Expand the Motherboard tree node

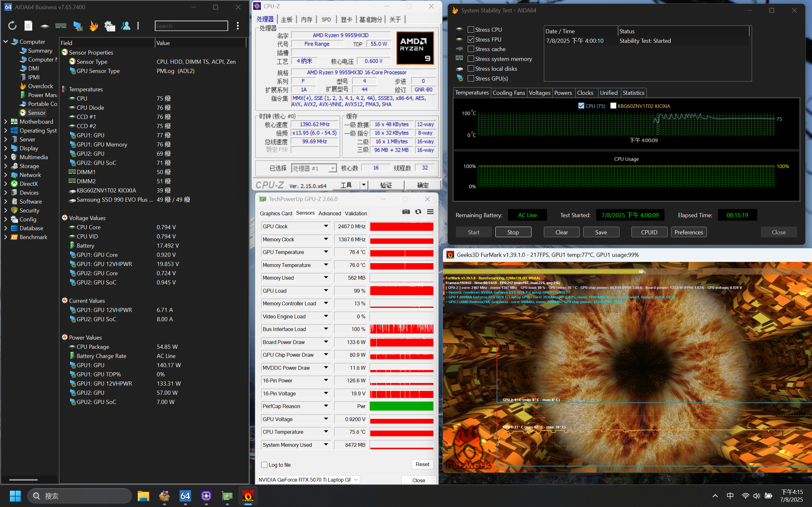tap(6, 122)
